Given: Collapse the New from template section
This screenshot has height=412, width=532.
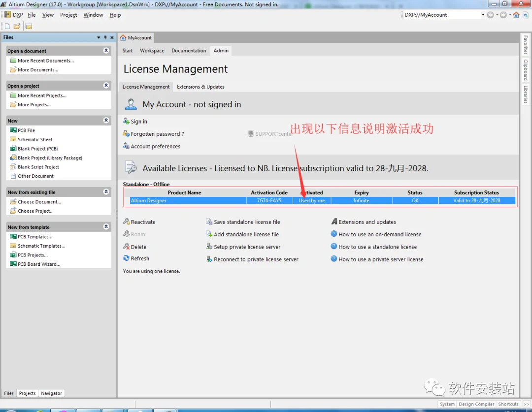Looking at the screenshot, I should click(106, 226).
